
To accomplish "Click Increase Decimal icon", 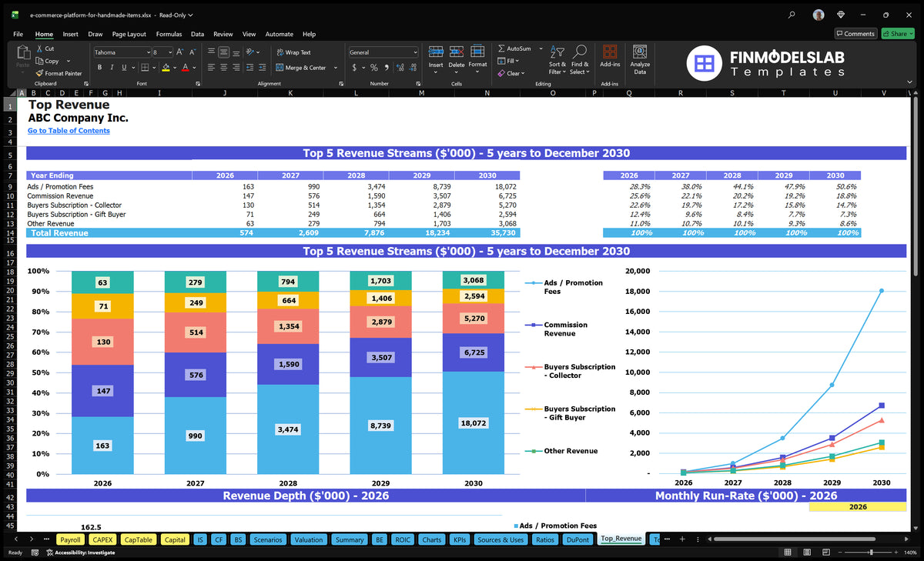I will [400, 68].
